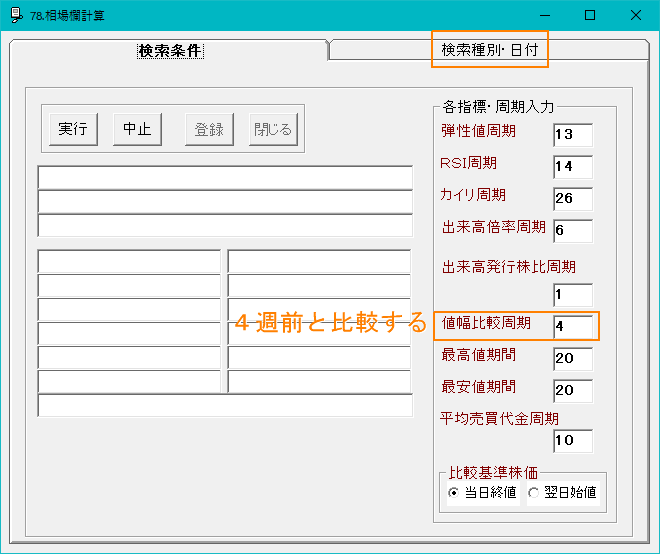Image resolution: width=660 pixels, height=554 pixels.
Task: Click the 登録 button
Action: tap(209, 129)
